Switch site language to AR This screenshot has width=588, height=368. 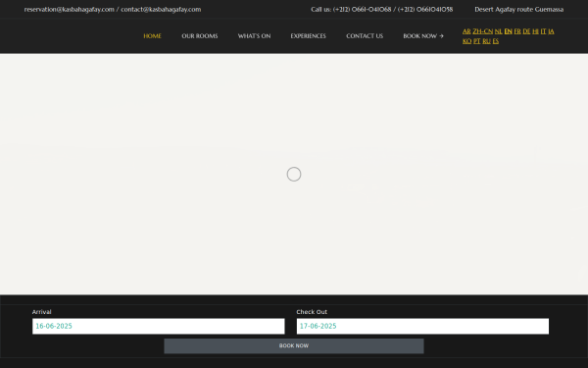pos(466,31)
